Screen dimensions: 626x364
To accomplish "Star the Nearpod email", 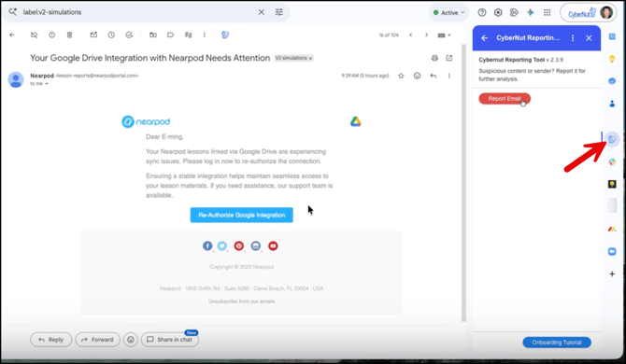I will [x=401, y=76].
